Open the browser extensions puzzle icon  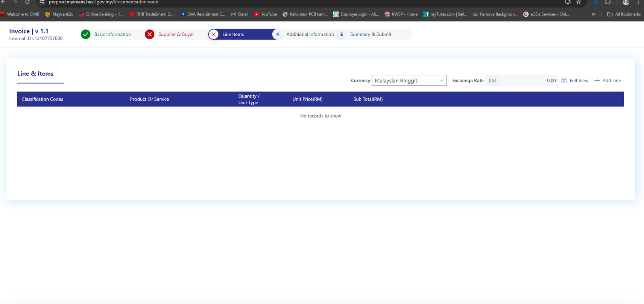click(x=608, y=2)
